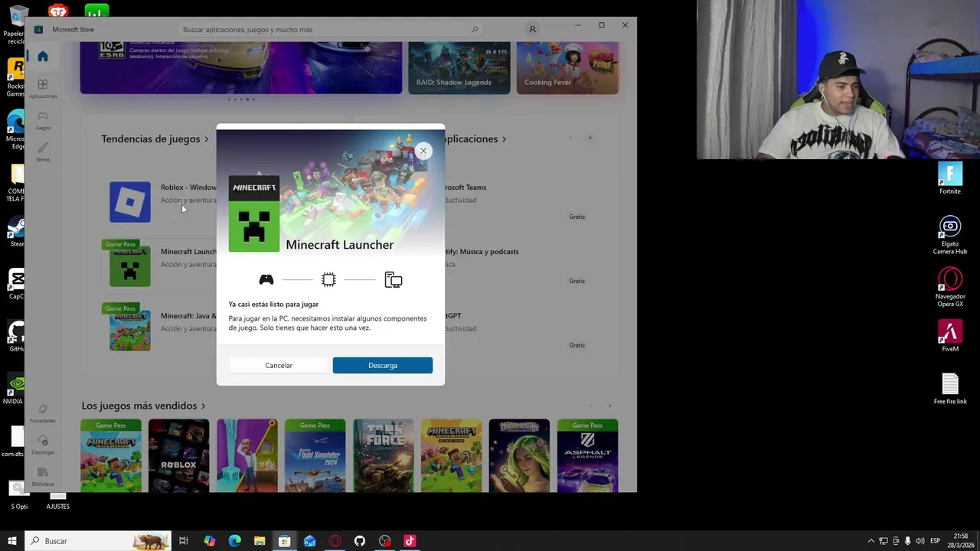
Task: Open Task View on taskbar
Action: [x=184, y=541]
